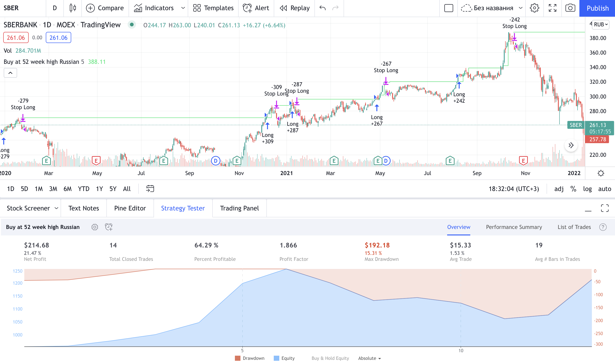Select the 1D date range

11,189
